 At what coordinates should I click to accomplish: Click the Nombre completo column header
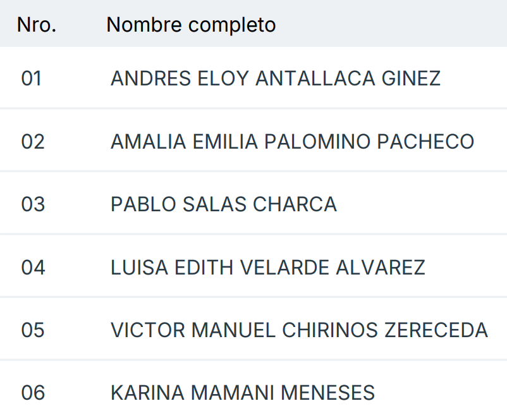191,25
